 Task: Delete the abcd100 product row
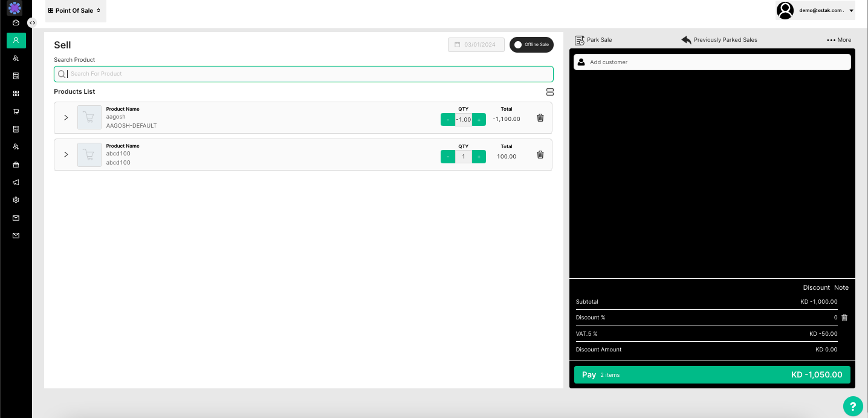tap(540, 155)
